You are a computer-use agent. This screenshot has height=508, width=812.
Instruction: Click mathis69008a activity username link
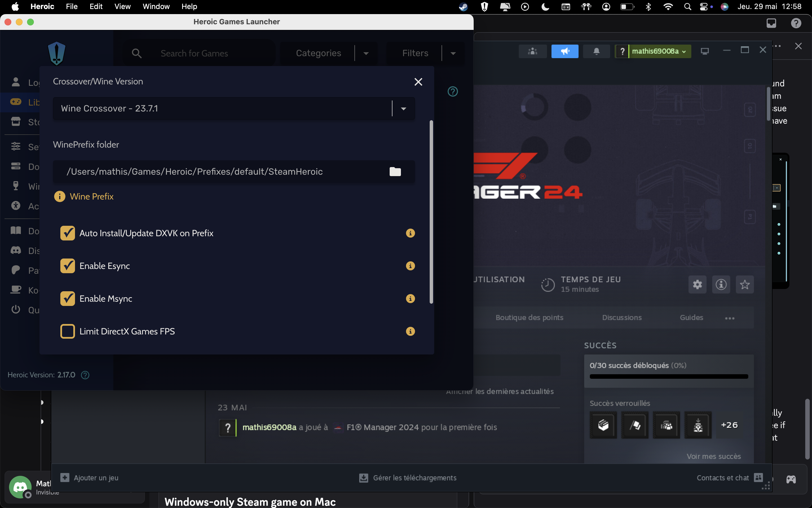[x=270, y=427]
